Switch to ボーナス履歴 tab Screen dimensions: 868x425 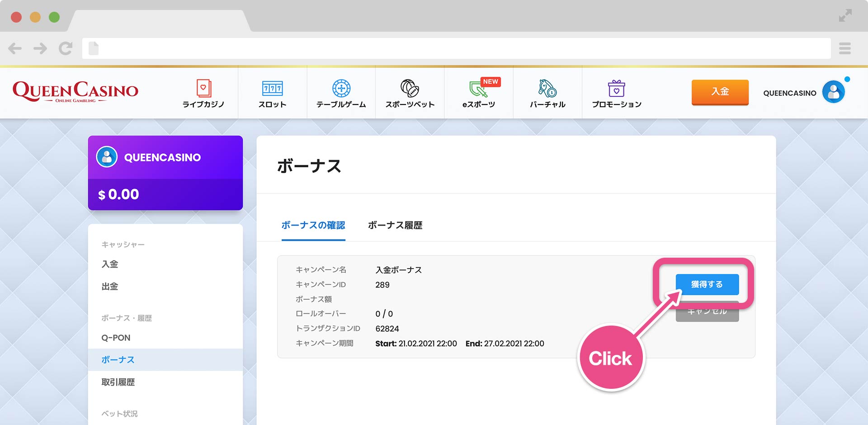(x=395, y=225)
